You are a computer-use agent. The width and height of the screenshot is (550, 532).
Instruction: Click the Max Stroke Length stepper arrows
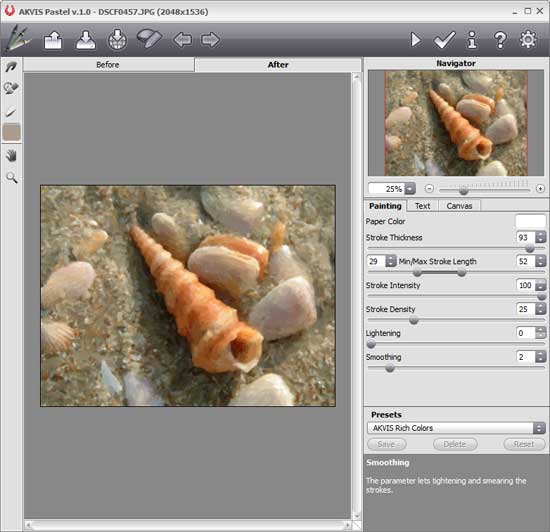click(x=541, y=261)
